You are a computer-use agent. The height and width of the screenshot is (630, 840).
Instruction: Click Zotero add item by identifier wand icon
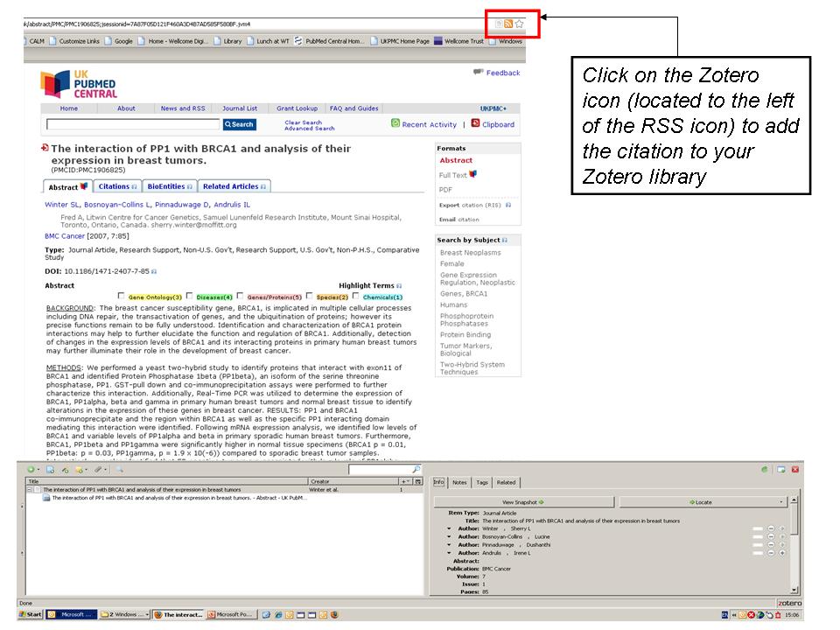point(65,470)
